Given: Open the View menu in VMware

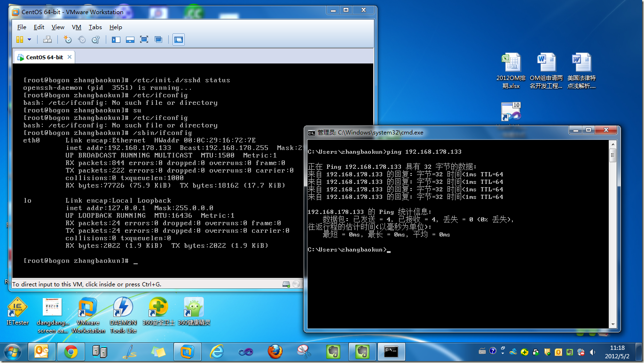Looking at the screenshot, I should 58,27.
